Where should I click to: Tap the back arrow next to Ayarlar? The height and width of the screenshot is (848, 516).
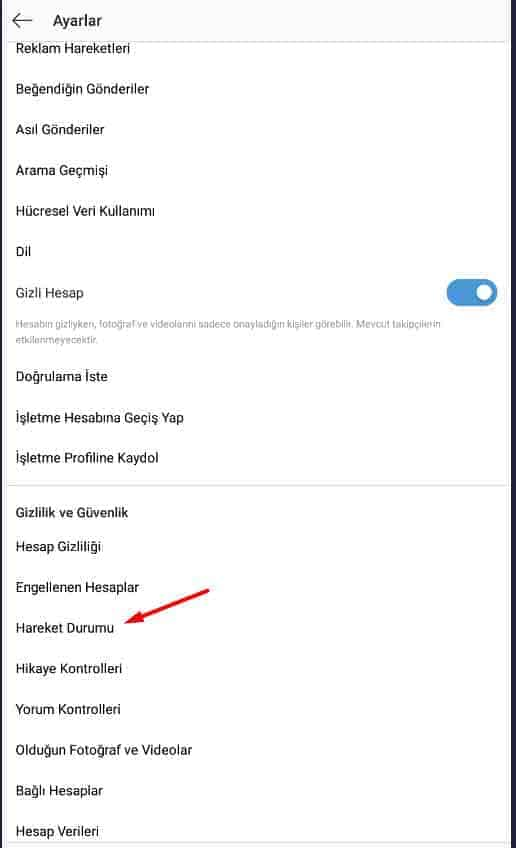[22, 21]
